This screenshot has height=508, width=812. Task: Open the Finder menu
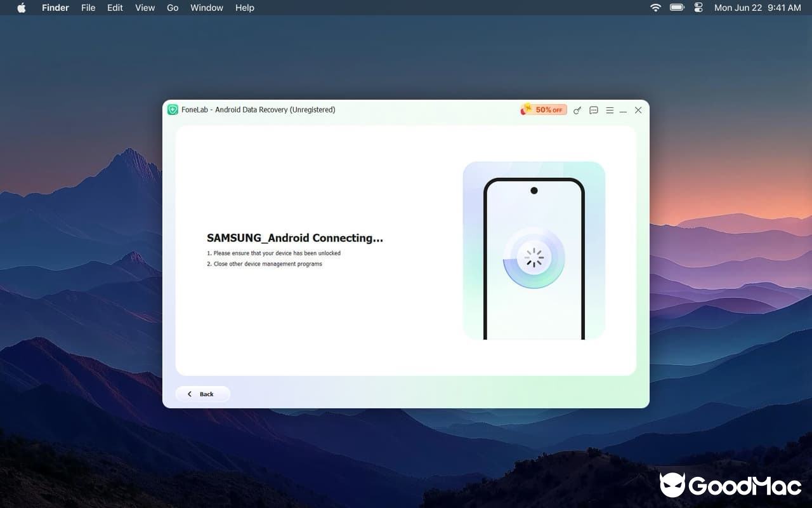point(55,8)
